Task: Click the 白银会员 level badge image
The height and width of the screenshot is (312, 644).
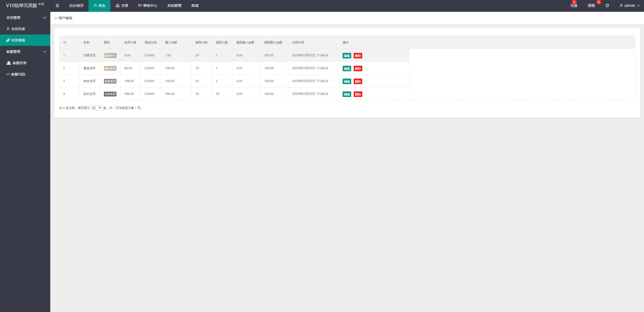Action: (110, 56)
